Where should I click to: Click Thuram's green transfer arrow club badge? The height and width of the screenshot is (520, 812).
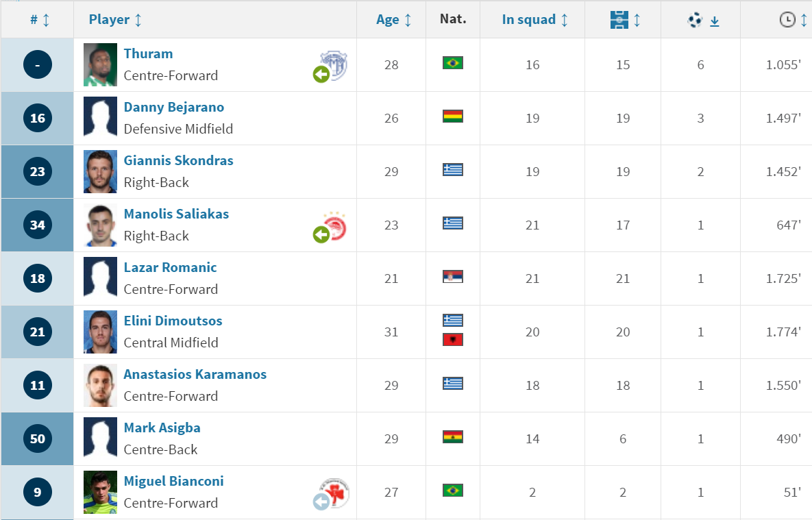pos(330,66)
